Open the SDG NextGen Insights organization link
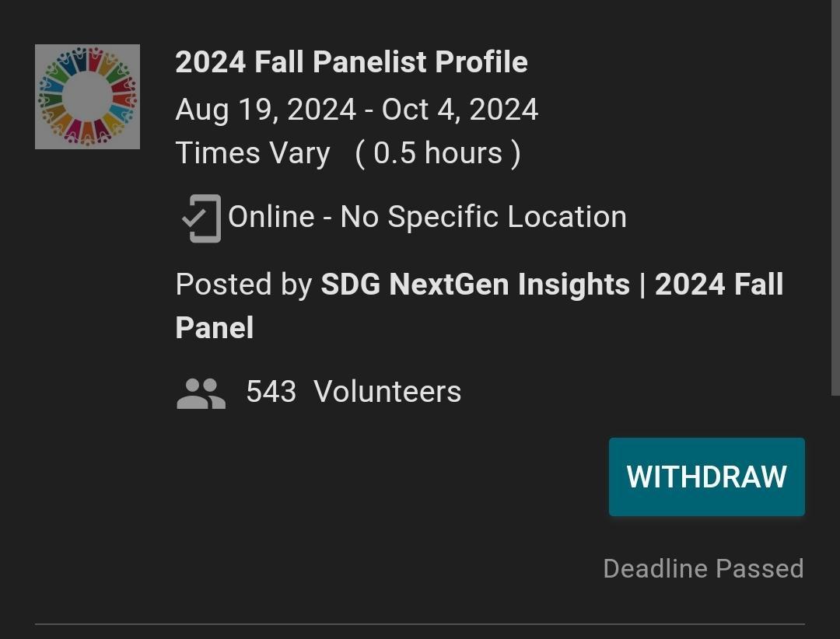The width and height of the screenshot is (840, 639). (474, 285)
